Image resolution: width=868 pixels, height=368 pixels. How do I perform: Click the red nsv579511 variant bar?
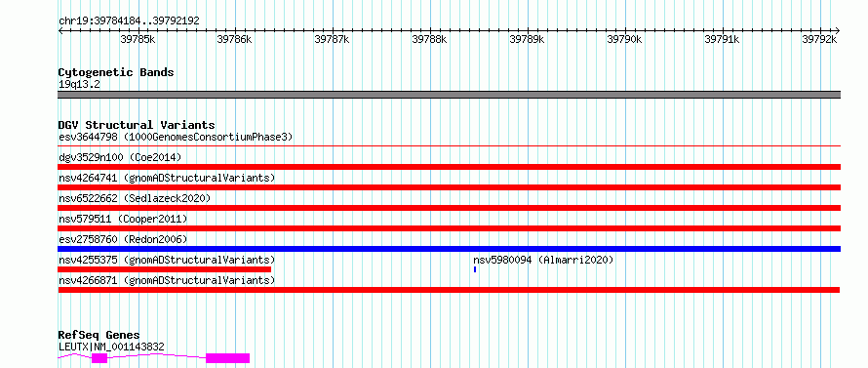(x=449, y=228)
